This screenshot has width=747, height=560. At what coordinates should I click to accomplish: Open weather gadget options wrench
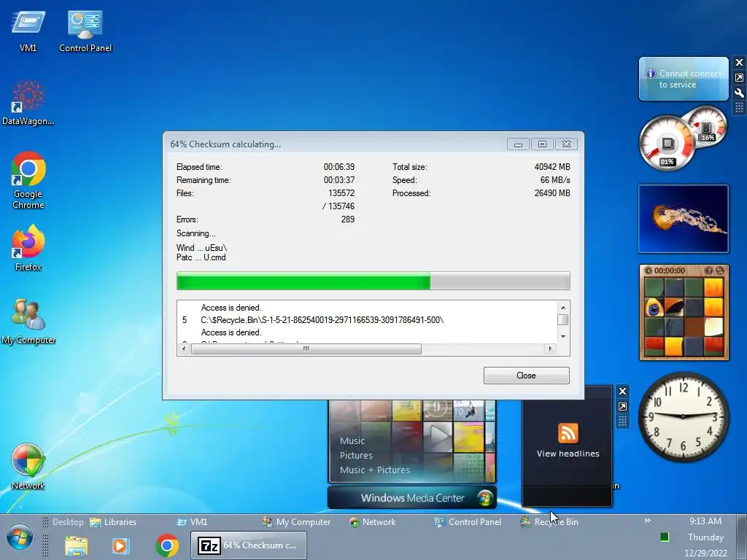(739, 93)
